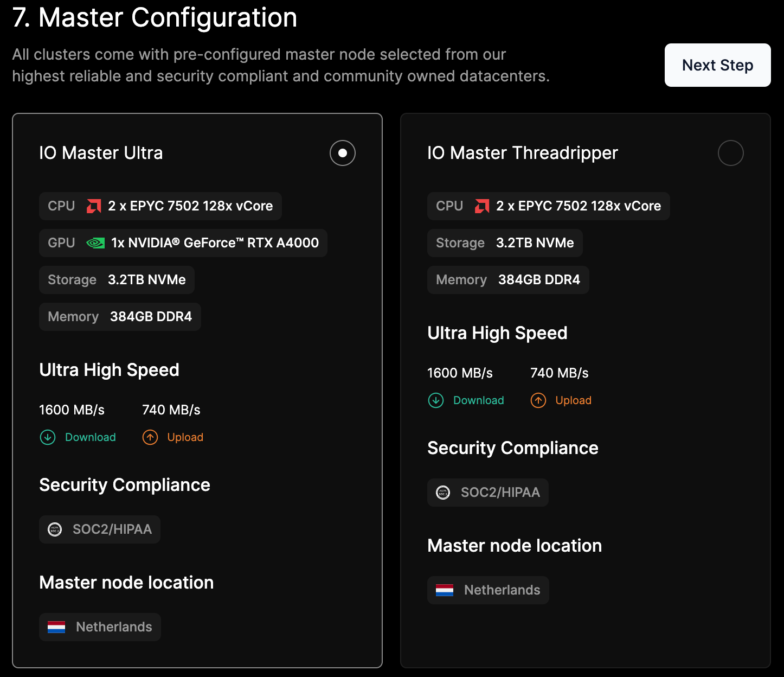Select the IO Master Threadripper radio button
The height and width of the screenshot is (677, 784).
click(x=731, y=153)
